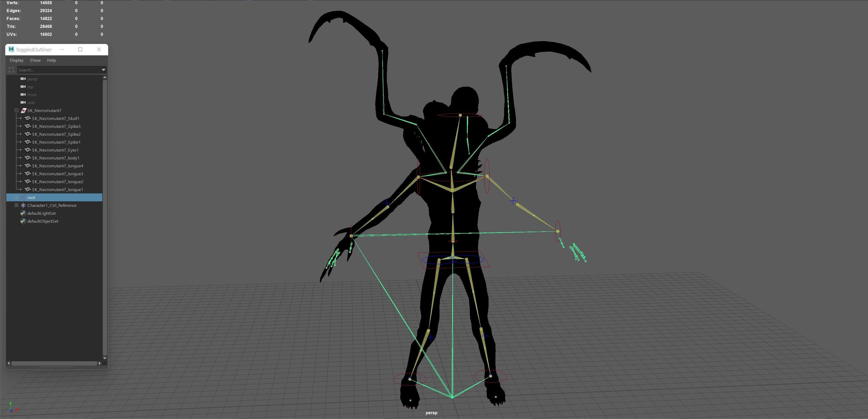Select the SK_Necromutant7_tongue4 row
This screenshot has width=868, height=419.
pos(54,166)
